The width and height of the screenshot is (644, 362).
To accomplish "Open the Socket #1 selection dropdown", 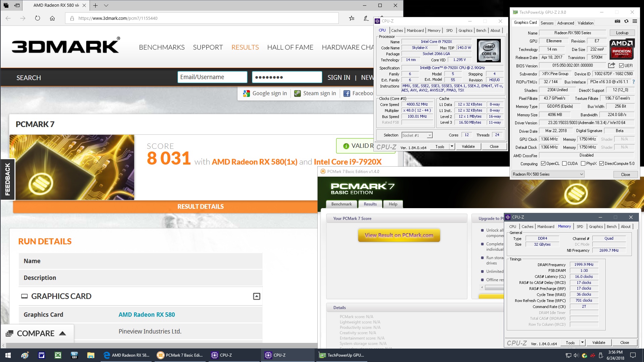I will pos(417,135).
